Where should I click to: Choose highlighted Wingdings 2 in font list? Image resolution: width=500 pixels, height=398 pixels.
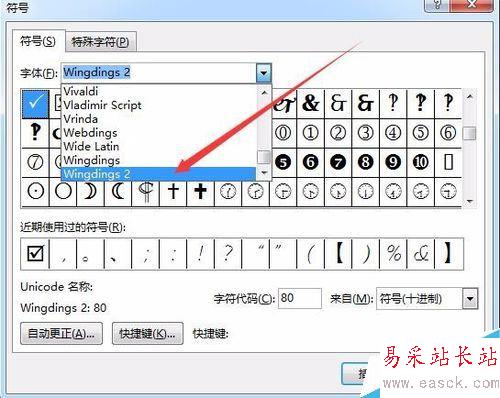(x=159, y=174)
